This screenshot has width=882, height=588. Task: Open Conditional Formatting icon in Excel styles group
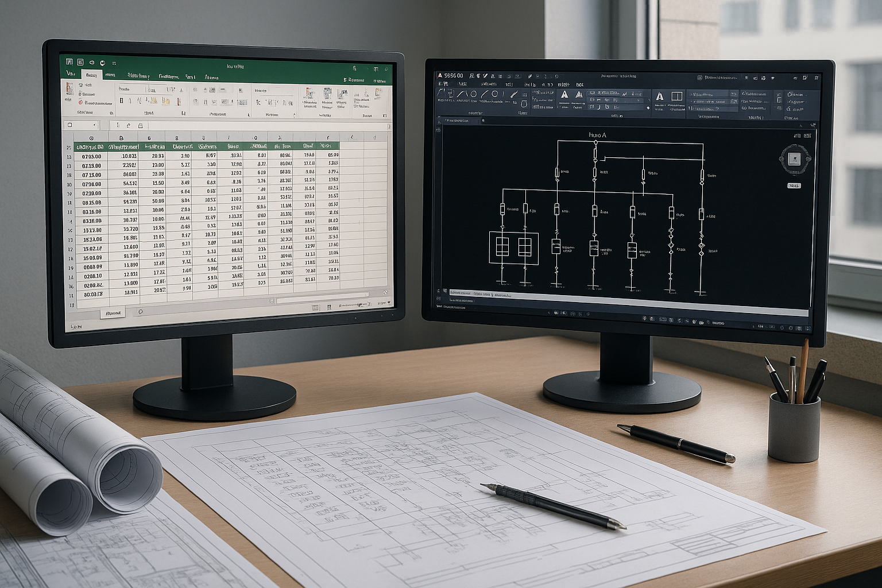(310, 93)
